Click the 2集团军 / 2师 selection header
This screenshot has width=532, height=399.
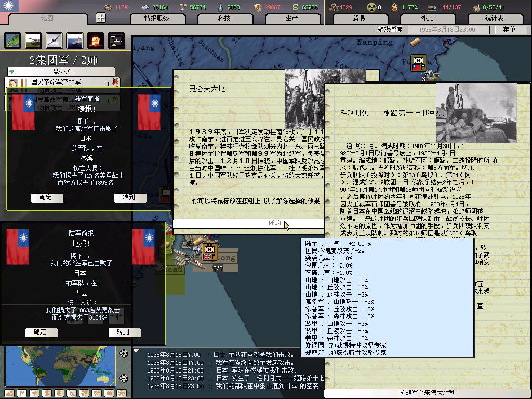[x=63, y=60]
